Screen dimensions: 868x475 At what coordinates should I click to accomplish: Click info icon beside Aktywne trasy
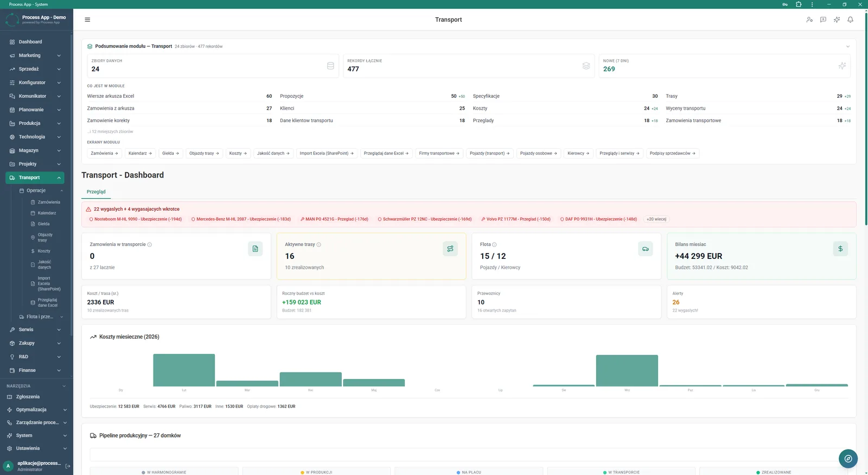319,244
